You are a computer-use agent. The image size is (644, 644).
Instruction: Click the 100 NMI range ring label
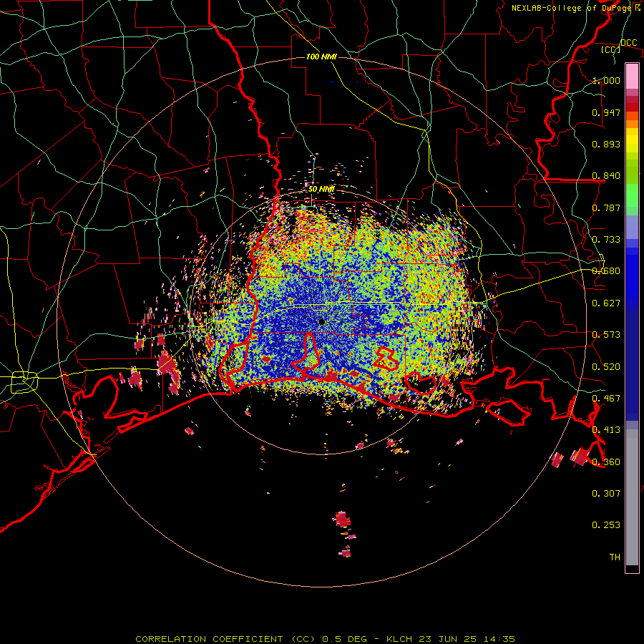[321, 57]
